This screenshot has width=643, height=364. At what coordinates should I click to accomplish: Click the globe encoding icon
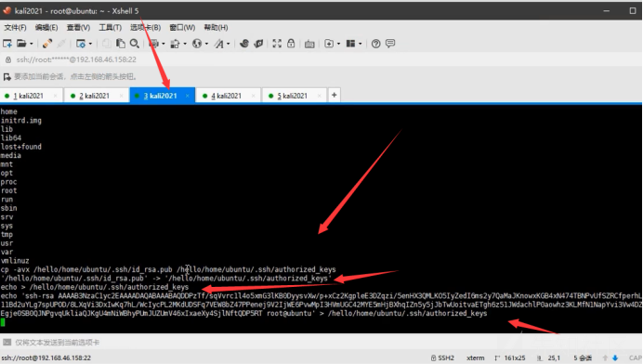(197, 44)
